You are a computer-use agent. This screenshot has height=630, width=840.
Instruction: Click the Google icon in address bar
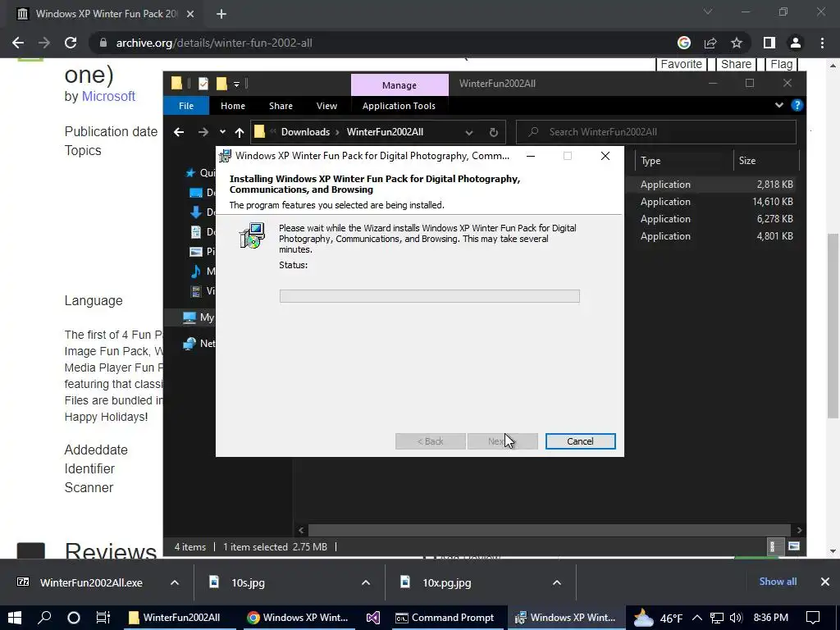(x=683, y=43)
